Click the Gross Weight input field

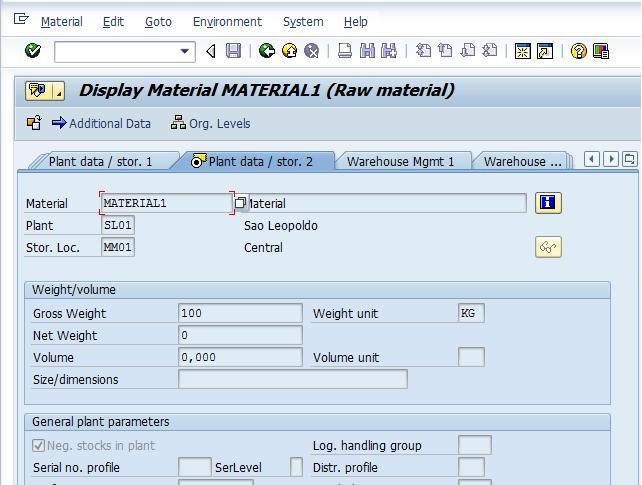coord(240,313)
